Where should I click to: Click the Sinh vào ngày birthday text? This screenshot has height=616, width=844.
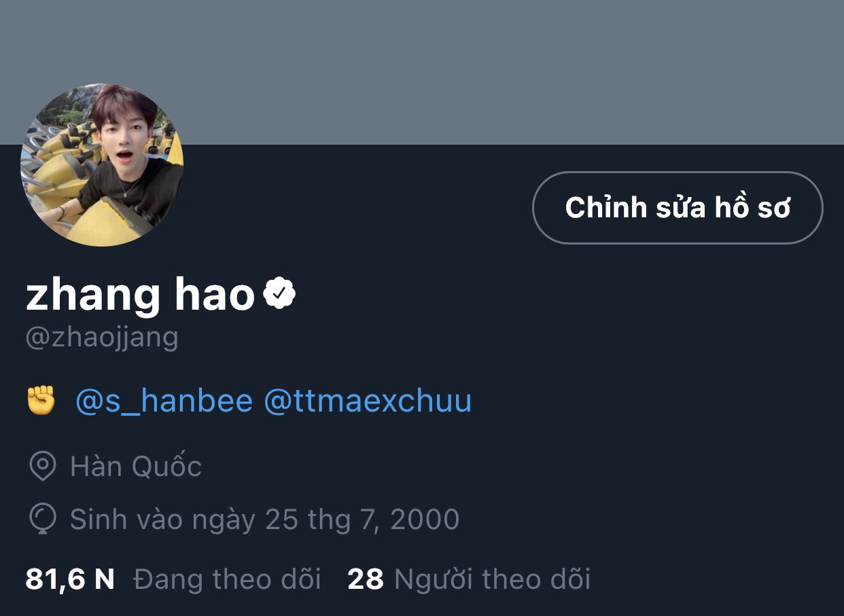pyautogui.click(x=163, y=520)
